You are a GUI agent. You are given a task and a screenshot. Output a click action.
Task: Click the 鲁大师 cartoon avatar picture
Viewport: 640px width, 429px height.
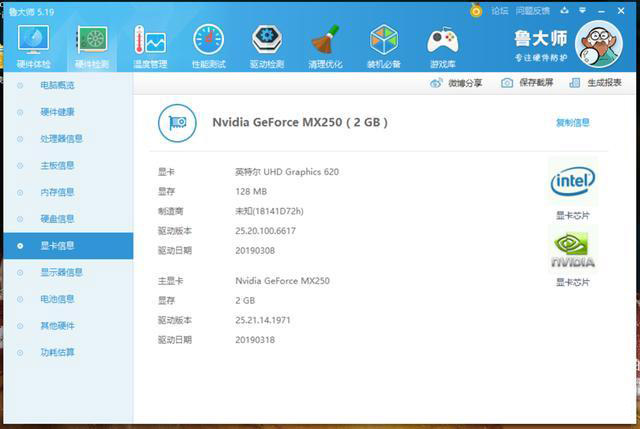pos(599,44)
